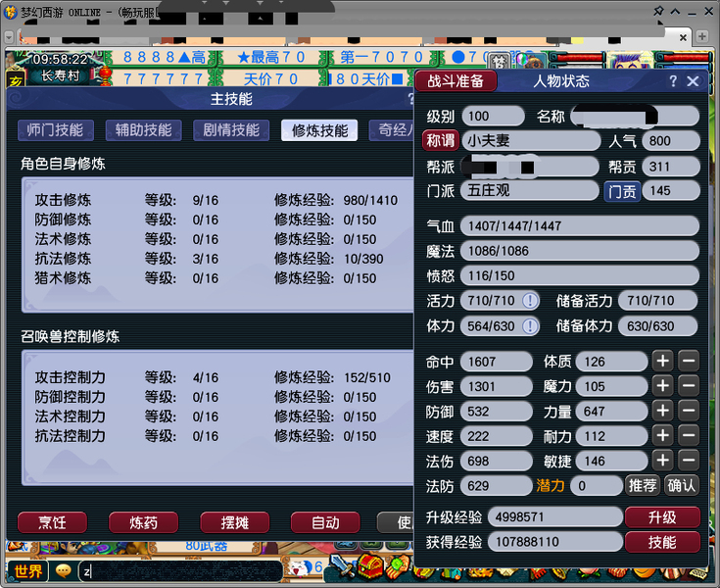The image size is (720, 588).
Task: Click the summoned pet portrait at top
Action: [531, 61]
